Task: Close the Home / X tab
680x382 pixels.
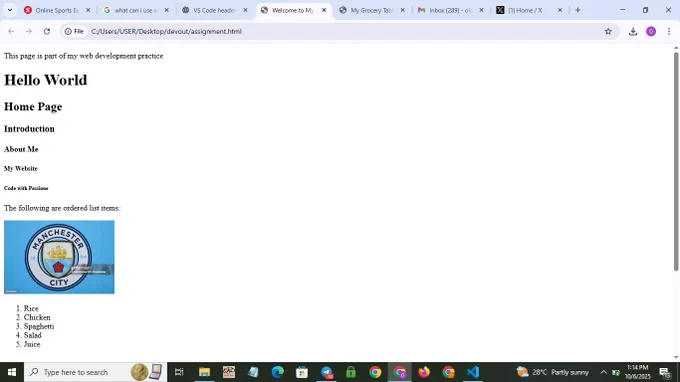Action: click(560, 10)
